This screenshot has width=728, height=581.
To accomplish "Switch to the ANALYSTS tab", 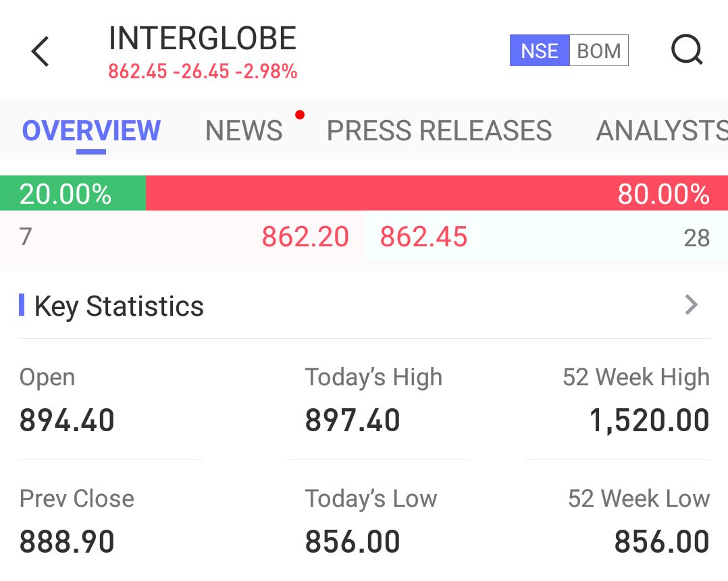I will tap(662, 130).
